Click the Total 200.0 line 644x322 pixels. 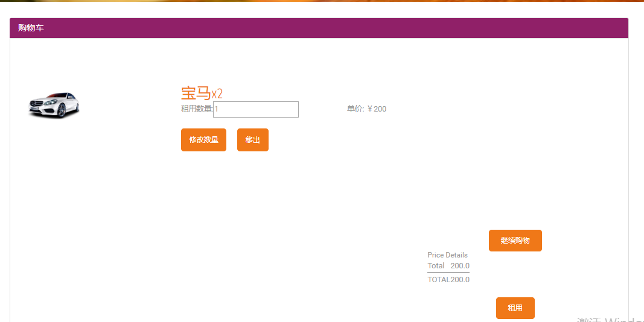[x=448, y=266]
